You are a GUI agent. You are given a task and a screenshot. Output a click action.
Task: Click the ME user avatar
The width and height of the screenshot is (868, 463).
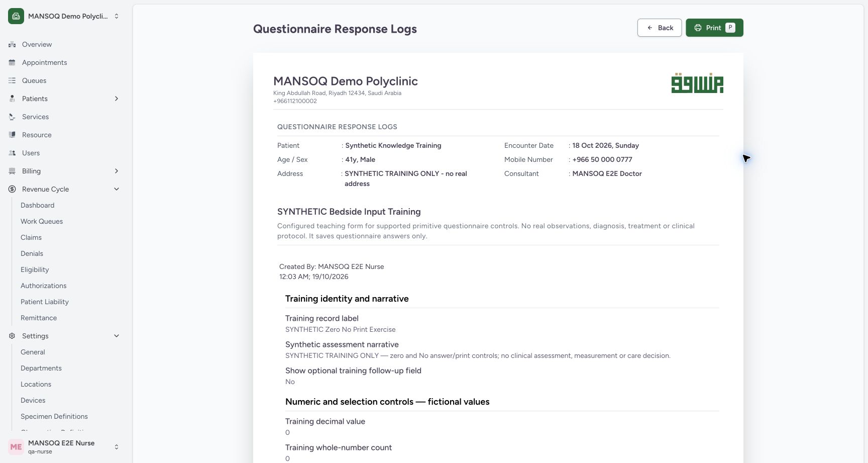pyautogui.click(x=16, y=447)
